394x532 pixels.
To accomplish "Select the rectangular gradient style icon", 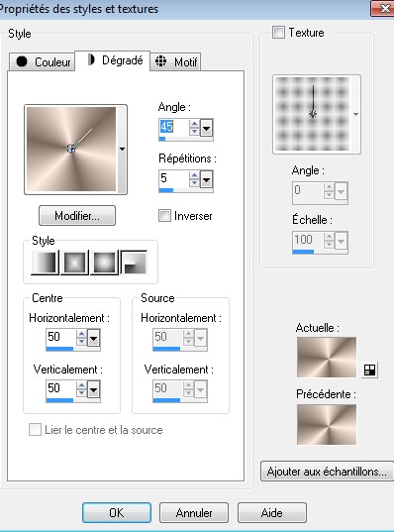I will (74, 263).
